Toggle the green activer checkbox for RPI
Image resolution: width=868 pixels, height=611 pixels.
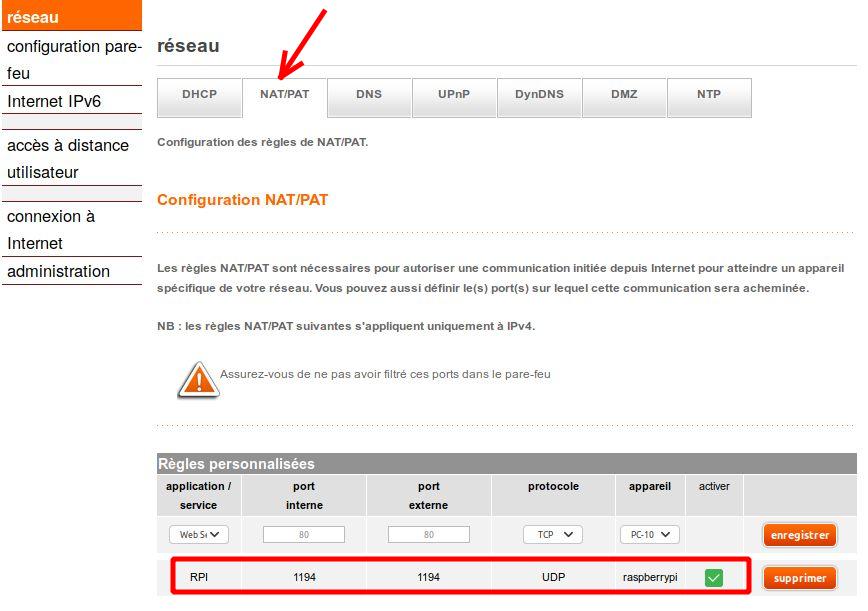714,578
